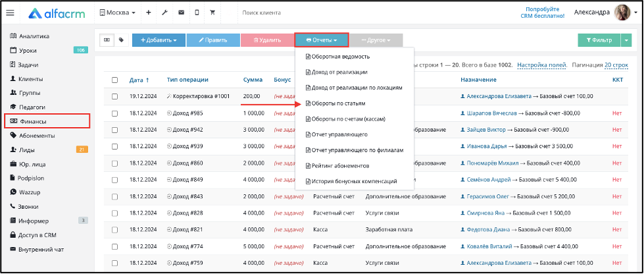Viewport: 644px width, 274px height.
Task: Open the Добавить dropdown button
Action: click(159, 40)
